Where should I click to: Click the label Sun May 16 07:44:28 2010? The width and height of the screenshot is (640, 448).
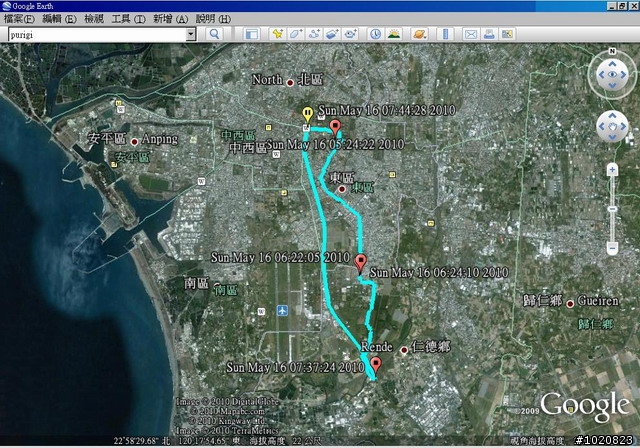pos(387,111)
